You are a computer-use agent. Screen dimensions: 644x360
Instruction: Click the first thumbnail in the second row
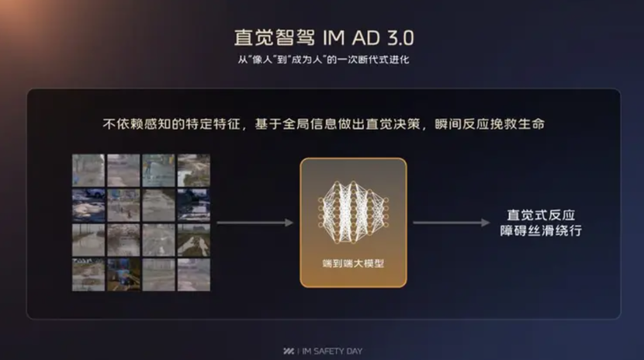click(x=88, y=206)
